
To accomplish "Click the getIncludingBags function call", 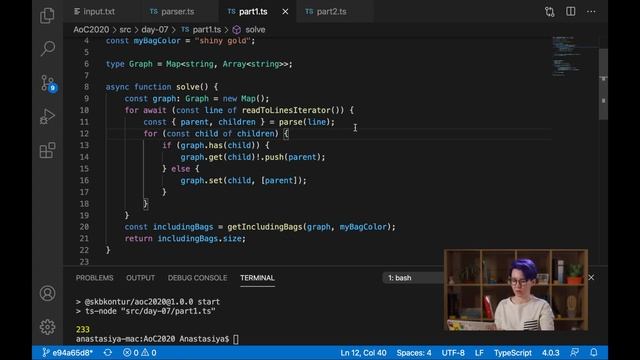I will tap(264, 227).
